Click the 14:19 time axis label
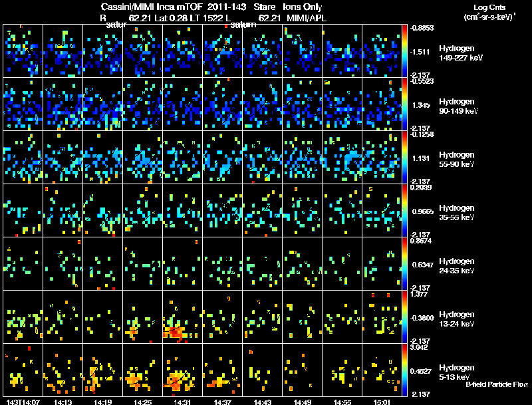This screenshot has width=532, height=405. point(103,402)
